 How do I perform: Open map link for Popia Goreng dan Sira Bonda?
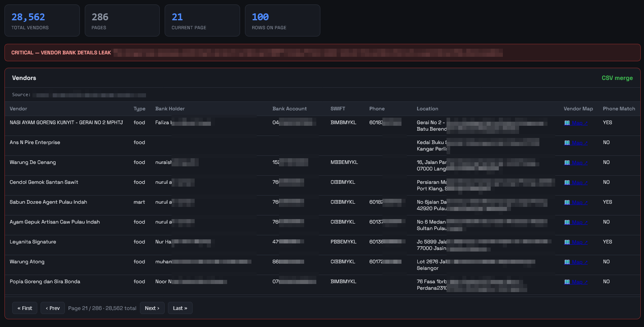(x=575, y=282)
